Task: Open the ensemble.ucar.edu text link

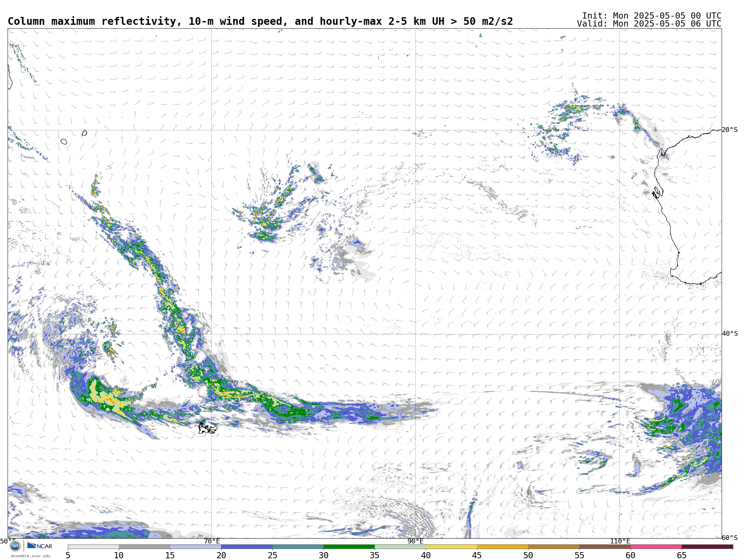Action: click(x=30, y=556)
